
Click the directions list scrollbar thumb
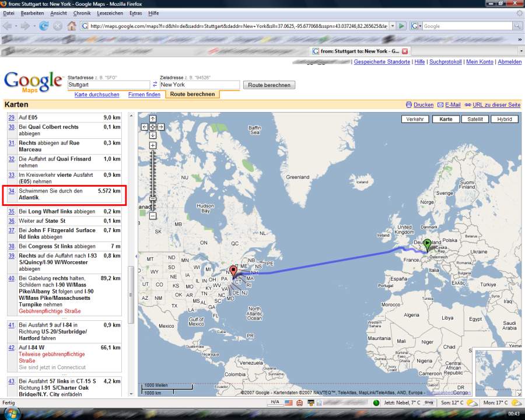pyautogui.click(x=131, y=295)
